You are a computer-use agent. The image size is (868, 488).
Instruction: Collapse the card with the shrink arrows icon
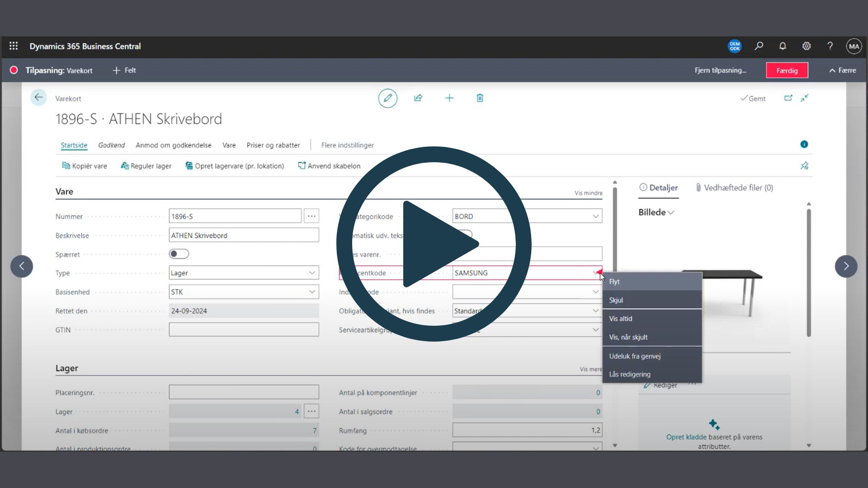(x=805, y=98)
